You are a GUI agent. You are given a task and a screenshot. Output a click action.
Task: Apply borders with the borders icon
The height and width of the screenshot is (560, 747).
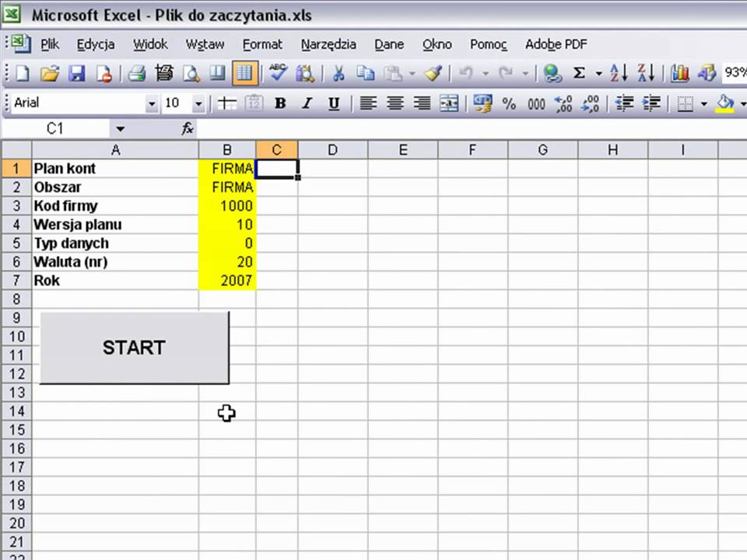point(685,103)
